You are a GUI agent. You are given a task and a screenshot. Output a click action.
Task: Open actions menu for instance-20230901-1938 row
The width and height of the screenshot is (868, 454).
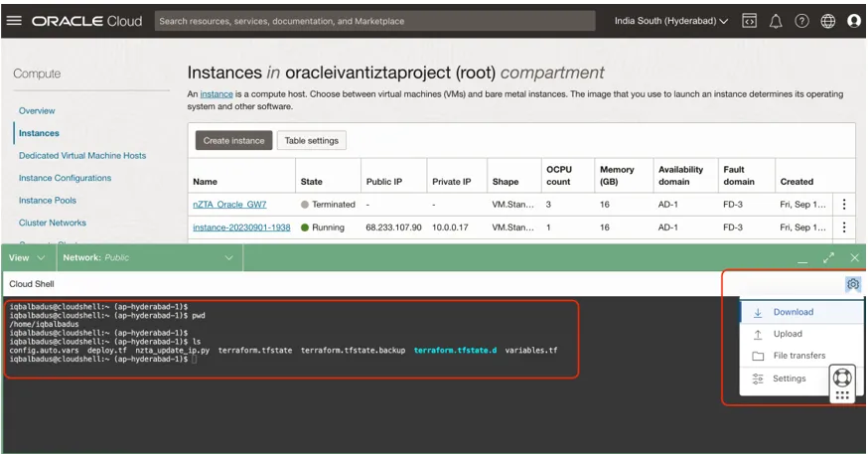point(843,227)
